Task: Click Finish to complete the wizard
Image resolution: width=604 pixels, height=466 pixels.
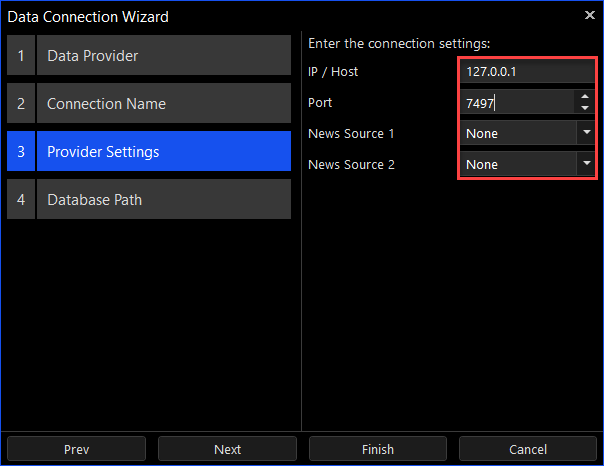Action: pos(378,449)
